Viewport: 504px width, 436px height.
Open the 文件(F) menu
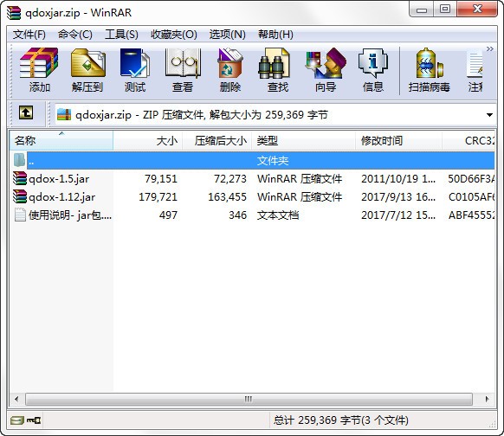29,35
